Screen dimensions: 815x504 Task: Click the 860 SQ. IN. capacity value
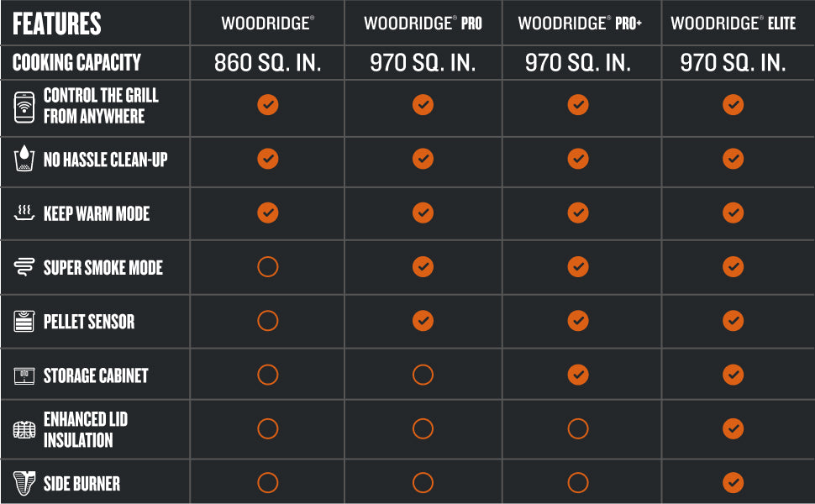click(268, 63)
